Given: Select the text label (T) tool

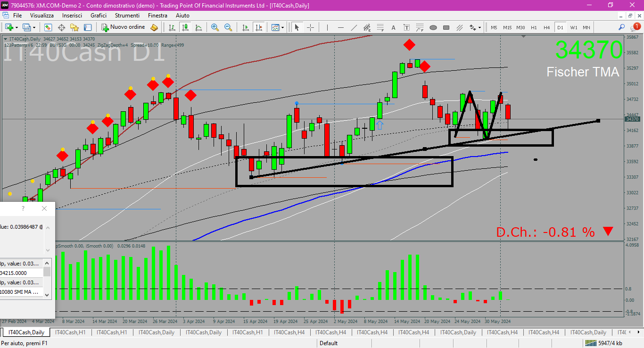Looking at the screenshot, I should coord(406,27).
